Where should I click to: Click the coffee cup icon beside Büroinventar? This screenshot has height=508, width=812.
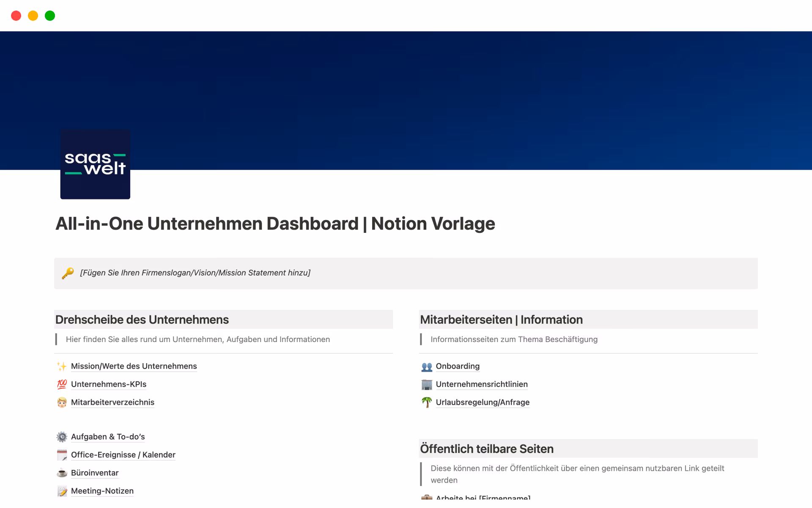tap(62, 473)
